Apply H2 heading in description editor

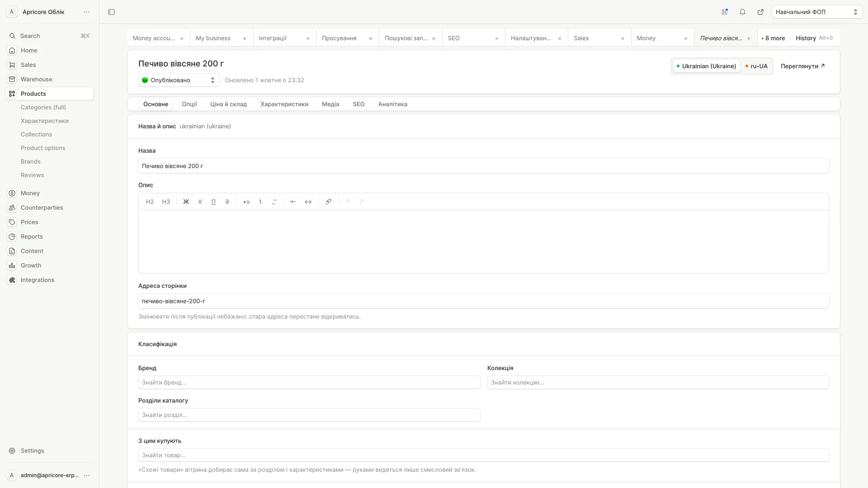pyautogui.click(x=150, y=202)
